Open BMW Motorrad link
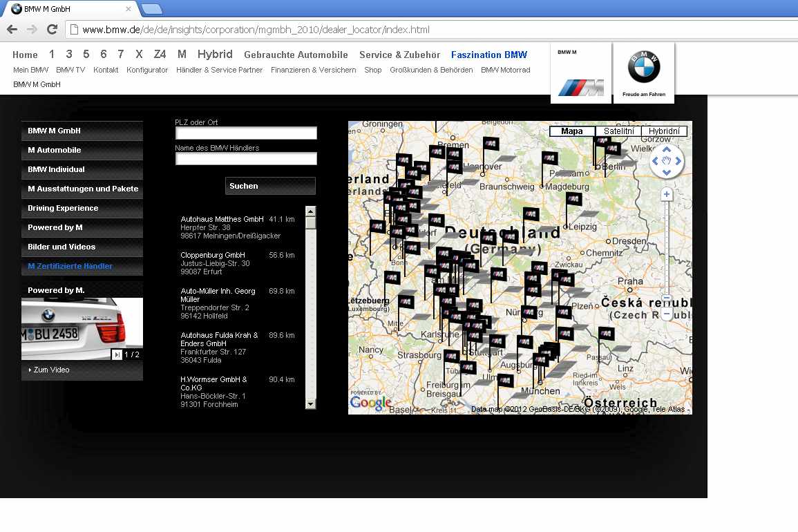Image resolution: width=798 pixels, height=532 pixels. [x=505, y=70]
